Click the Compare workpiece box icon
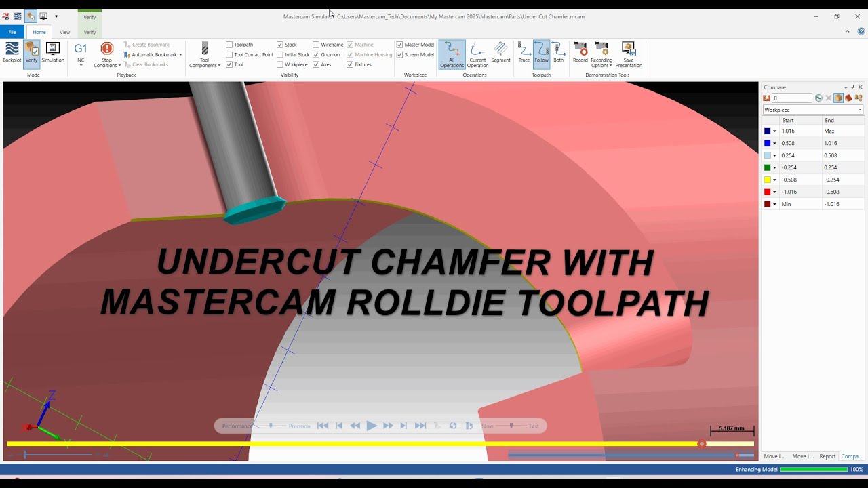Image resolution: width=868 pixels, height=488 pixels. tap(838, 98)
